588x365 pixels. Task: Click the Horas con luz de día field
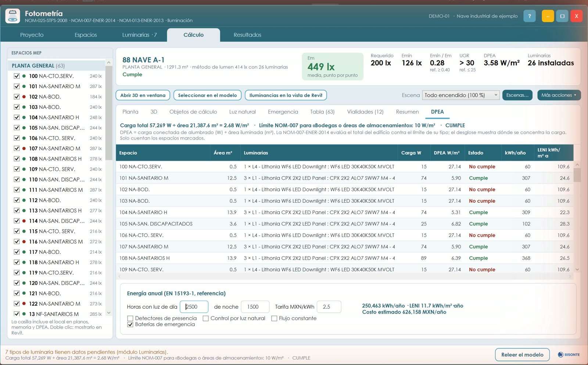pos(194,307)
